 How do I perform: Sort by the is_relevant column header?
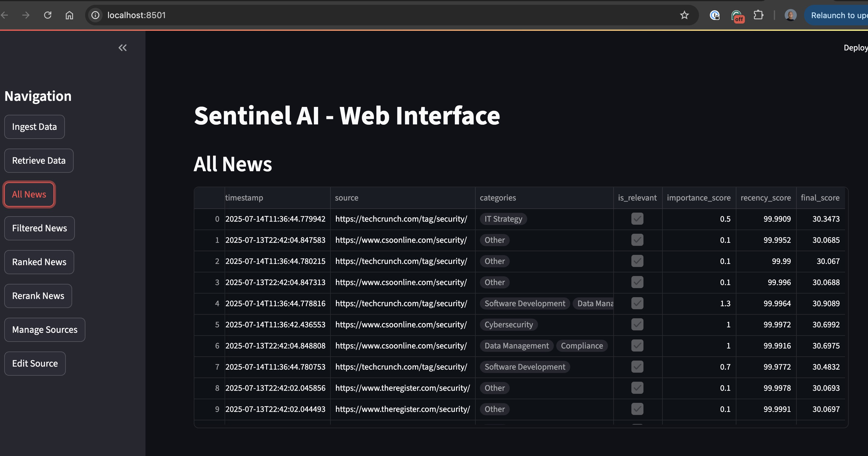click(638, 197)
